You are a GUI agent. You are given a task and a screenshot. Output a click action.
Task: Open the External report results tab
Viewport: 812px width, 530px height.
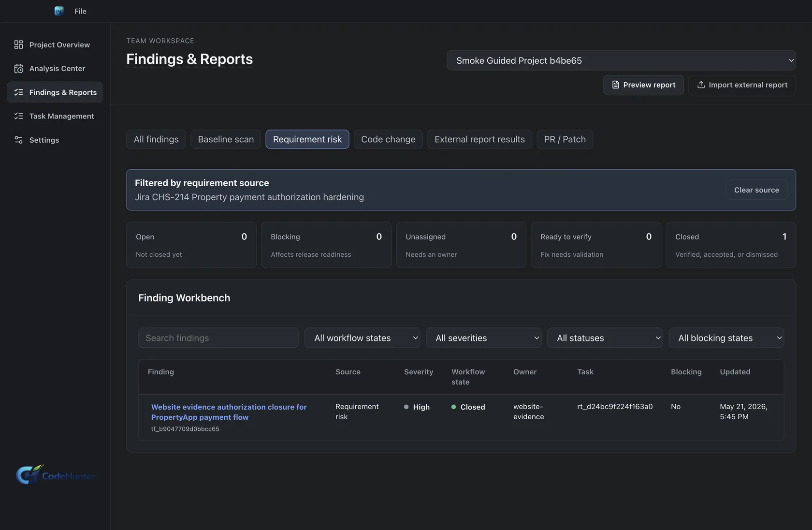[x=479, y=139]
